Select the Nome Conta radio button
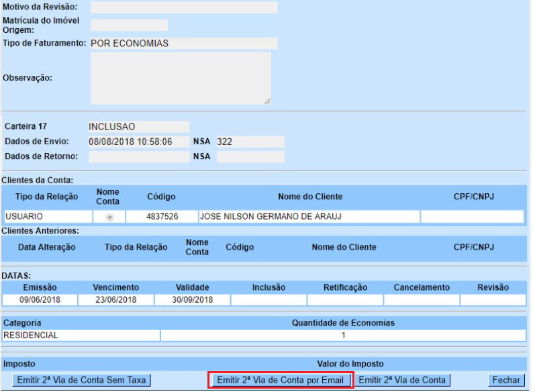The width and height of the screenshot is (535, 392). tap(109, 217)
